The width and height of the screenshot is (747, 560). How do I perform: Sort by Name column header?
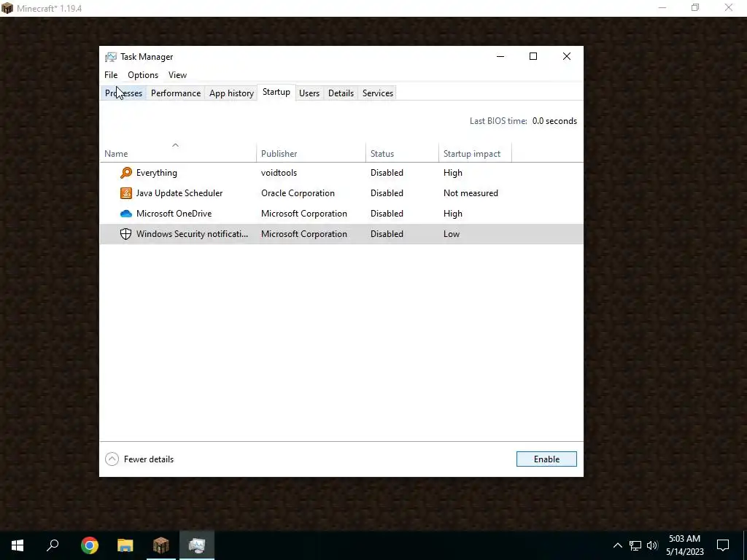[x=178, y=153]
